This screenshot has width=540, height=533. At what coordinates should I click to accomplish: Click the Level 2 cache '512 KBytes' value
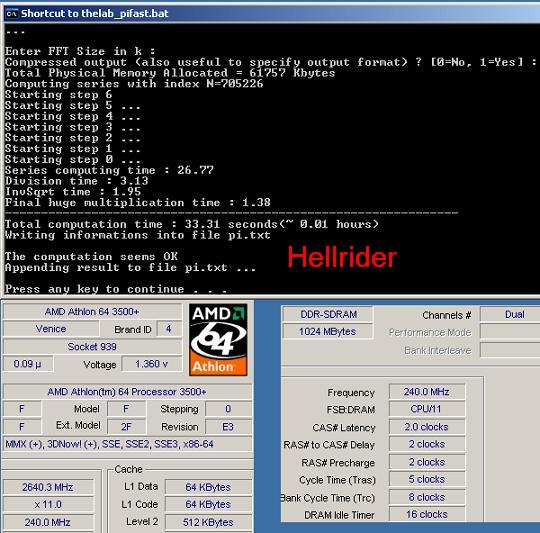click(208, 522)
